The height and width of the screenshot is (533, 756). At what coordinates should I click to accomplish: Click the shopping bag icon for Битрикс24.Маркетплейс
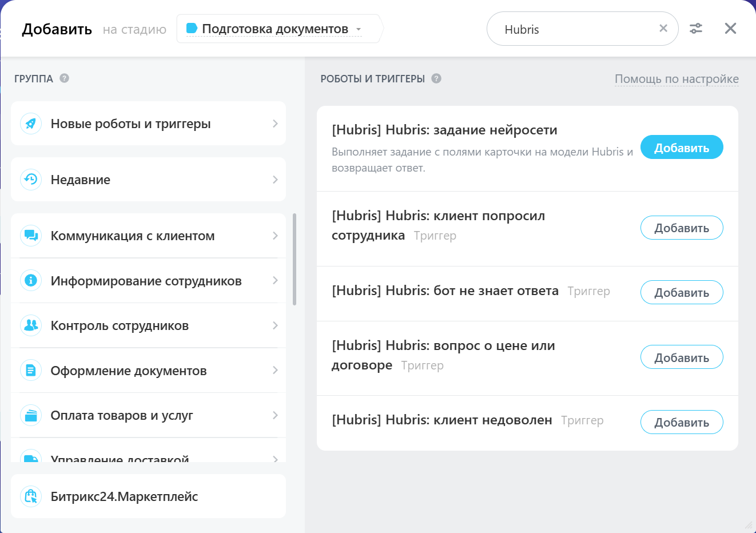click(x=31, y=496)
